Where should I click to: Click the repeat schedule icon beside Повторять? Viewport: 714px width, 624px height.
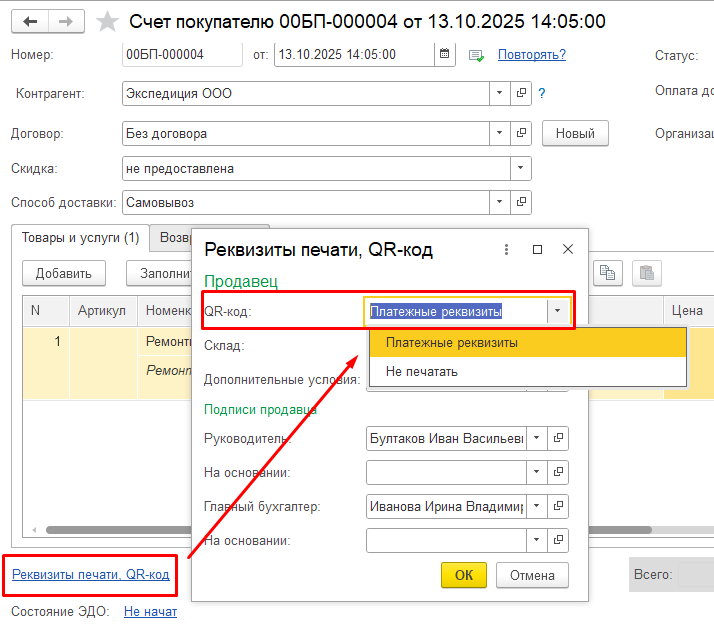(x=476, y=56)
